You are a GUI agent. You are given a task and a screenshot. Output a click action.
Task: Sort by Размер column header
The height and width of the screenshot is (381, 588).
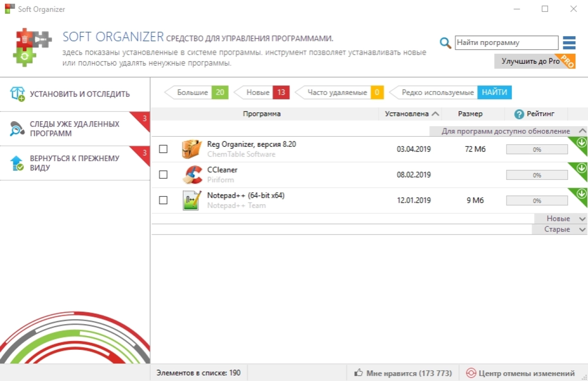[470, 114]
